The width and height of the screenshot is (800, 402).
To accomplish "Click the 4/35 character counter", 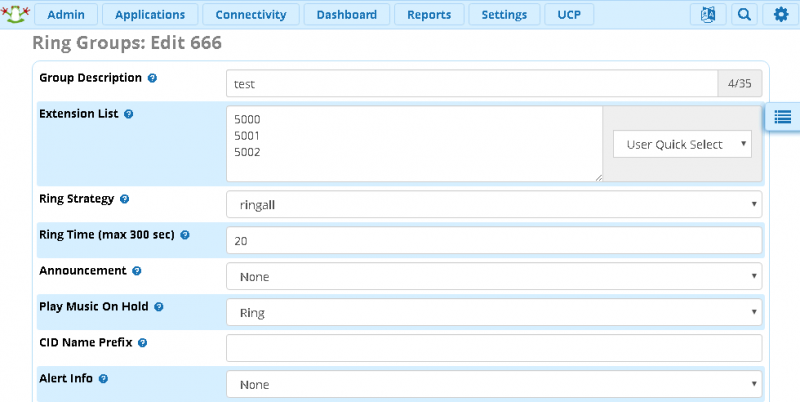I will [740, 83].
